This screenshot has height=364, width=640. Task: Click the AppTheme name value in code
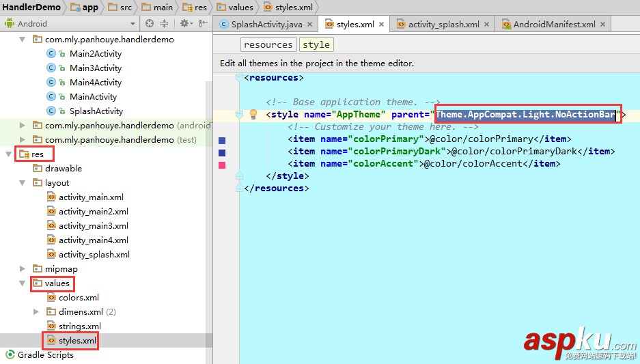[359, 114]
